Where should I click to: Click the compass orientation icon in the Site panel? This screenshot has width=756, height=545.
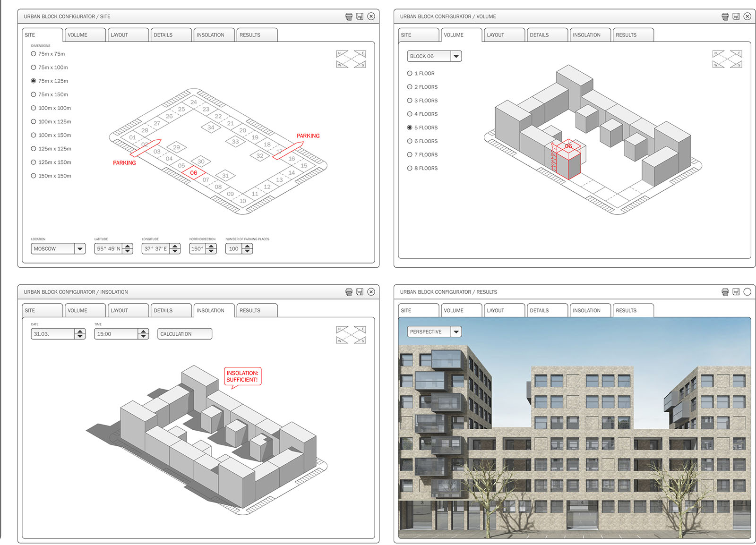pyautogui.click(x=351, y=59)
